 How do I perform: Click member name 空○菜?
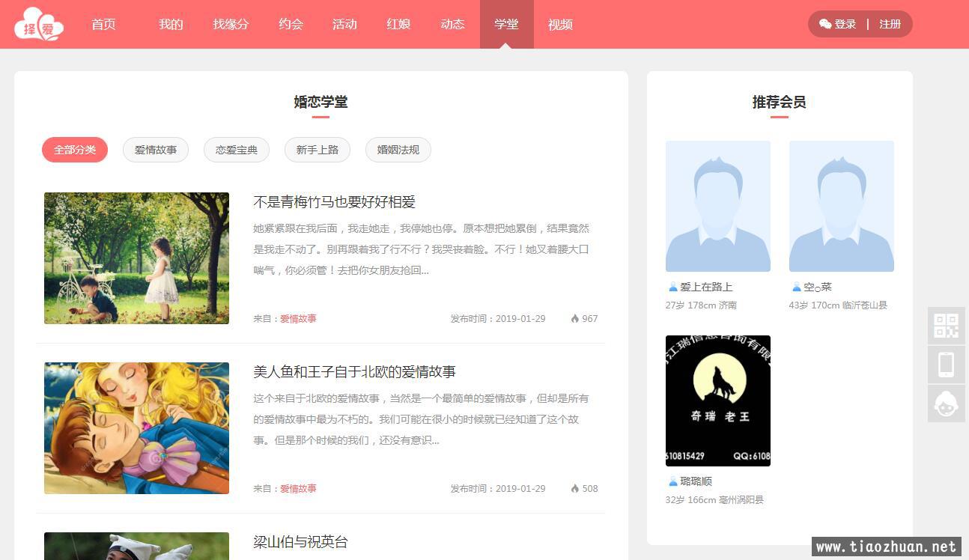818,287
